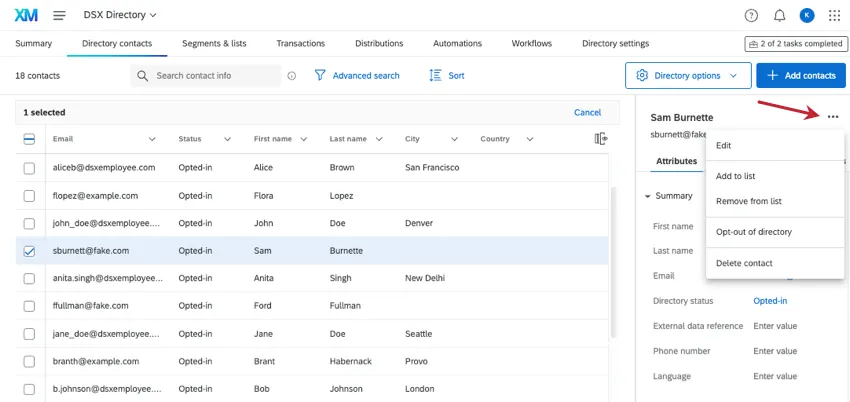Click the three-dot menu for Sam Burnette

click(x=832, y=117)
